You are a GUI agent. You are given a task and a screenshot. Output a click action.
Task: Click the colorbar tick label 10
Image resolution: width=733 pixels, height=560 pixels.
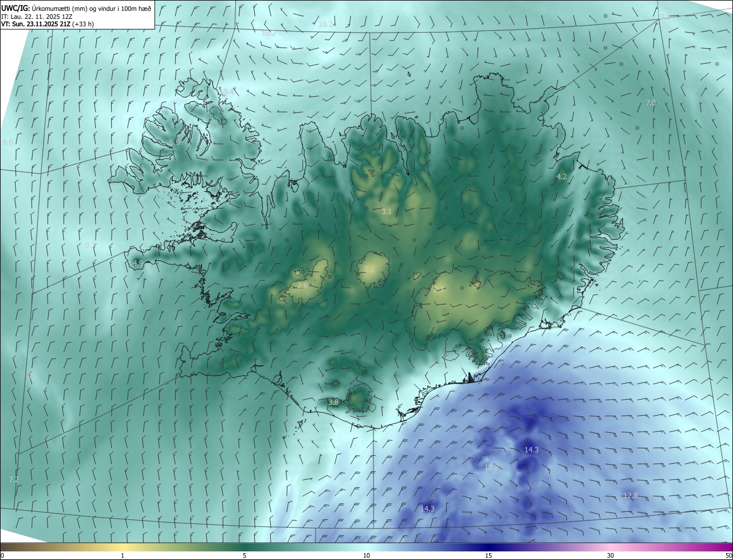[366, 555]
